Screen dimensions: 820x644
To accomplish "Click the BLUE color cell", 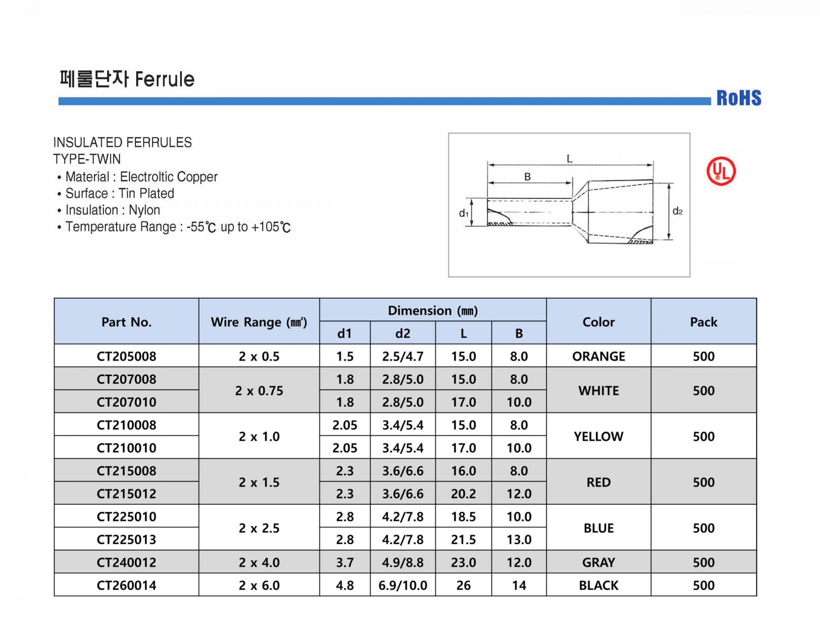I will (599, 528).
